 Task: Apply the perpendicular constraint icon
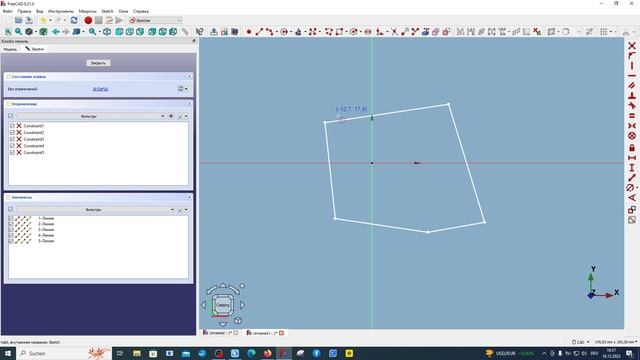pyautogui.click(x=632, y=96)
